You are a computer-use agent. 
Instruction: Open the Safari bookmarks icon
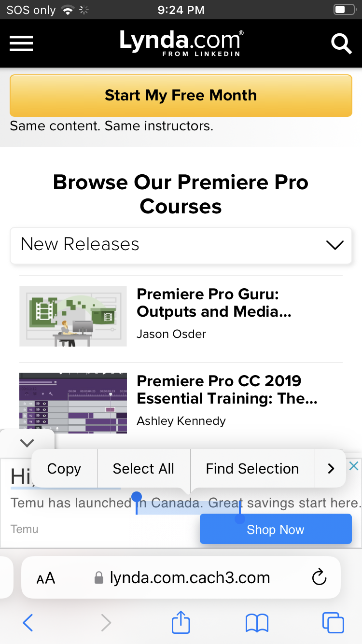coord(257,622)
